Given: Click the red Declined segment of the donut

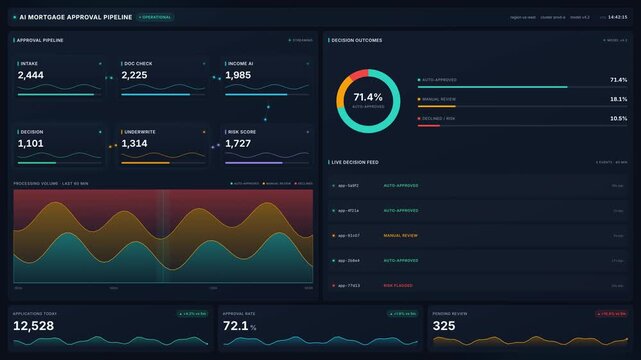Looking at the screenshot, I should point(359,75).
